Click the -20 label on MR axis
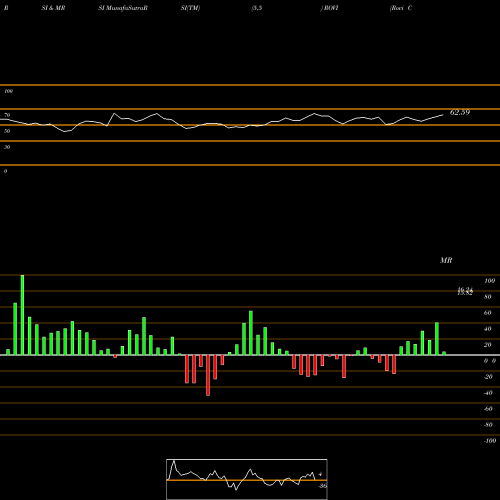The width and height of the screenshot is (500, 500). coord(488,377)
